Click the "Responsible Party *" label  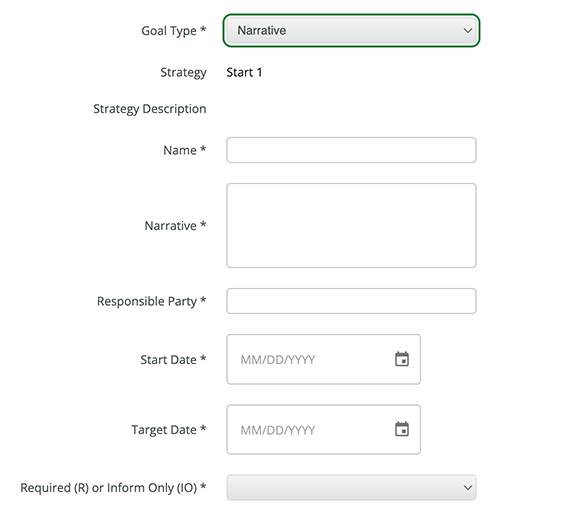click(152, 301)
